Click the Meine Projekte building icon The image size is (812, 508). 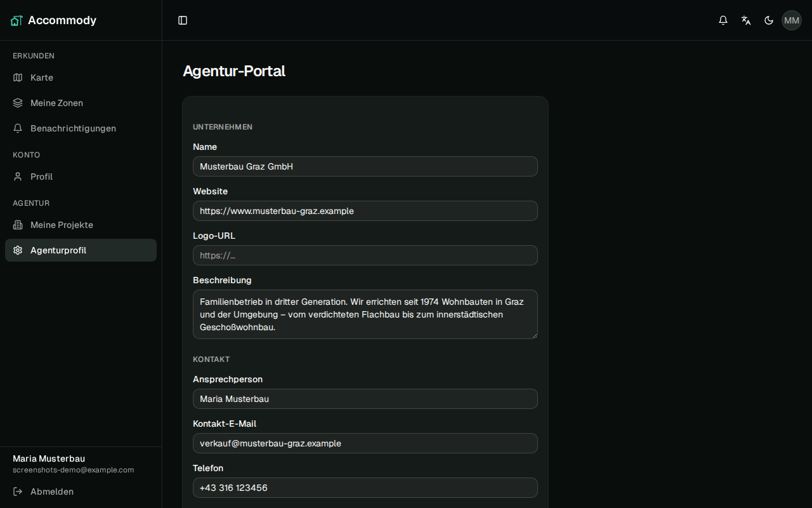[x=18, y=225]
